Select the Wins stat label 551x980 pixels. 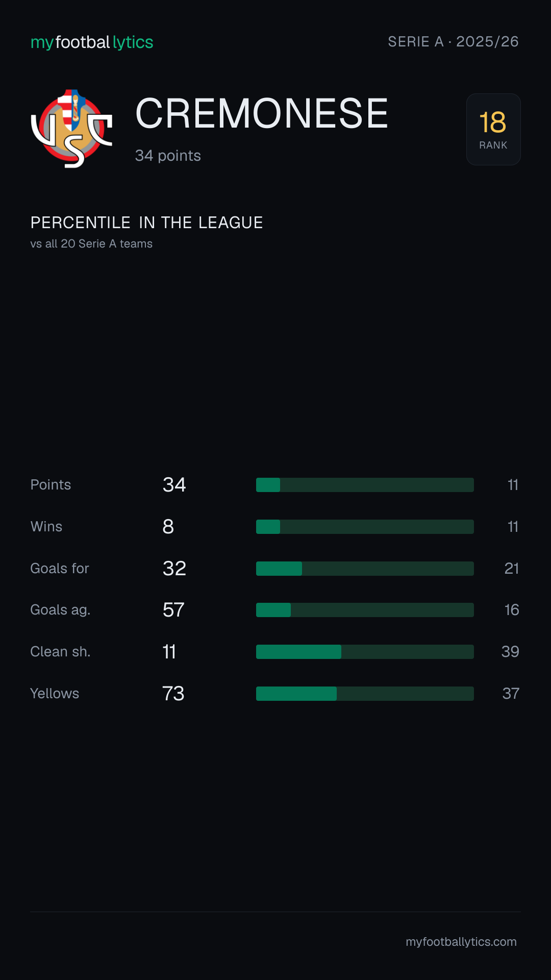point(46,527)
